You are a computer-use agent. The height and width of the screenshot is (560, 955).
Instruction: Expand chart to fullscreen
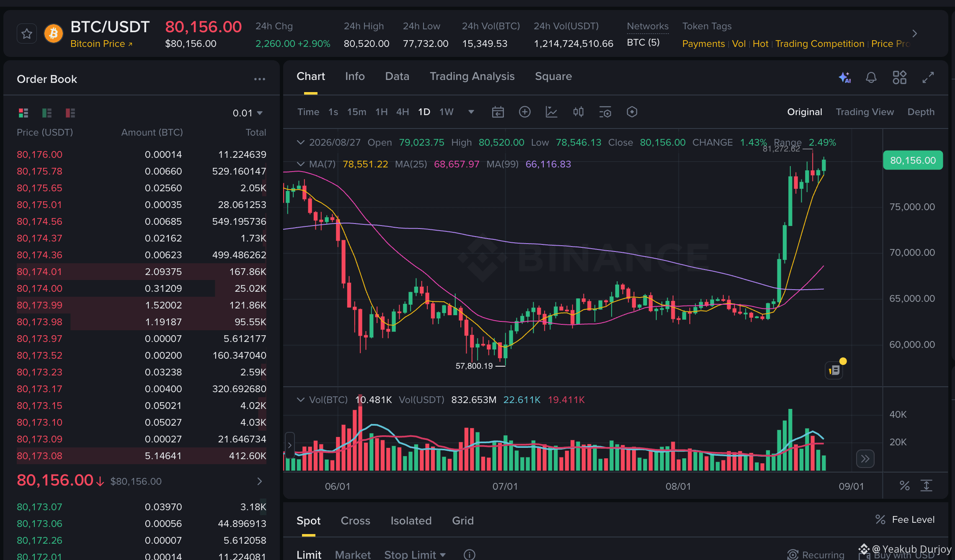point(928,77)
